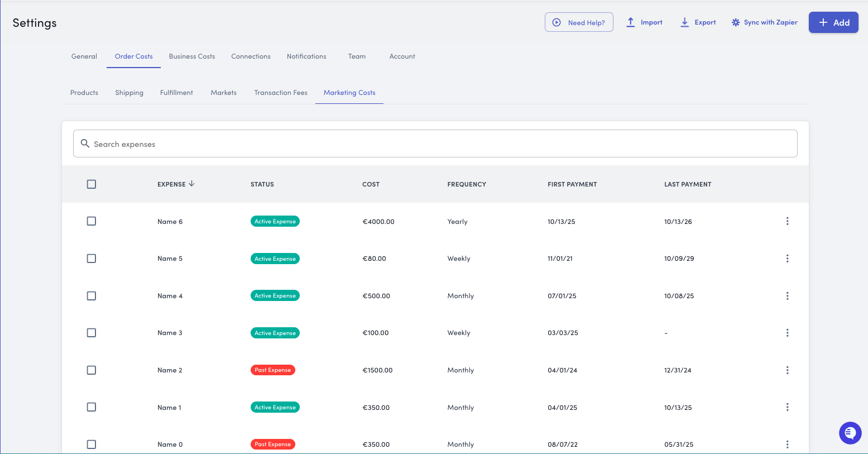Go to the Shipping sub-tab
This screenshot has width=868, height=454.
coord(129,93)
